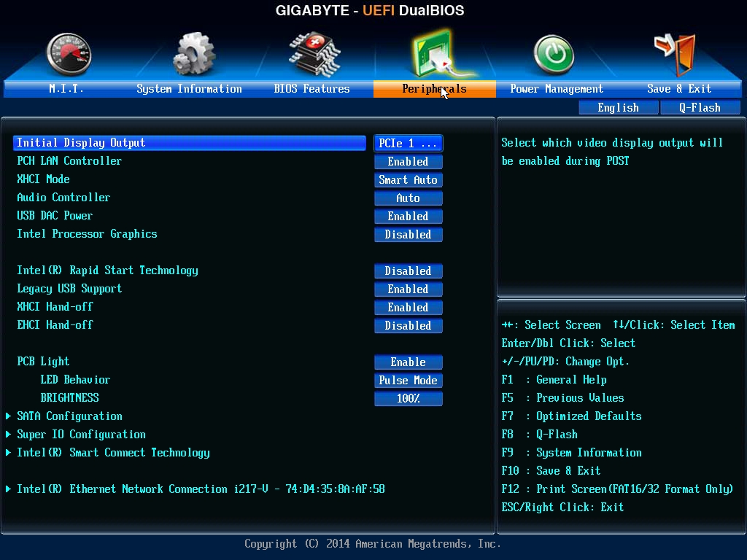This screenshot has width=747, height=560.
Task: Select the Peripherals tab
Action: (x=435, y=88)
